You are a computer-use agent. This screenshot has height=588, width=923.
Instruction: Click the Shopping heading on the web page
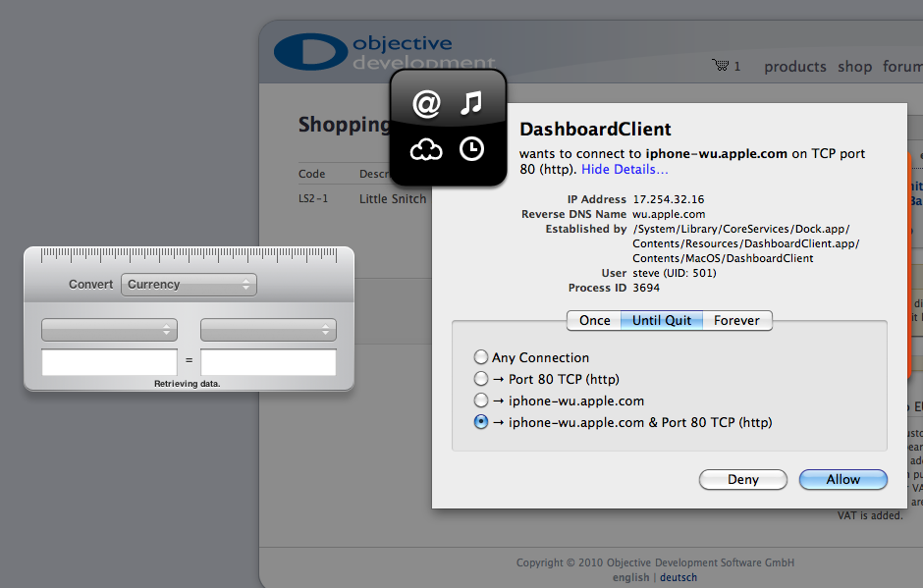pos(345,126)
